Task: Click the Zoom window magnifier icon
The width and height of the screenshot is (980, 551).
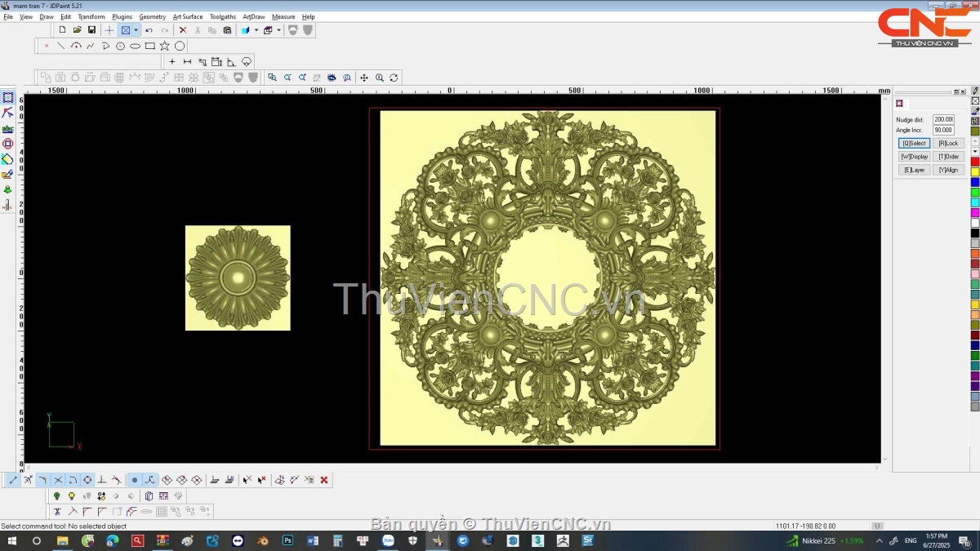Action: click(272, 78)
